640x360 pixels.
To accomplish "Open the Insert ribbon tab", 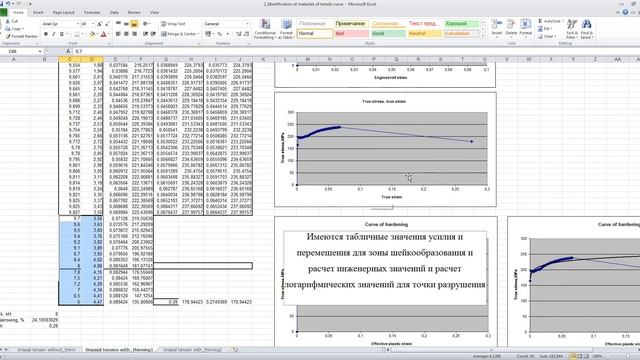I will click(38, 13).
